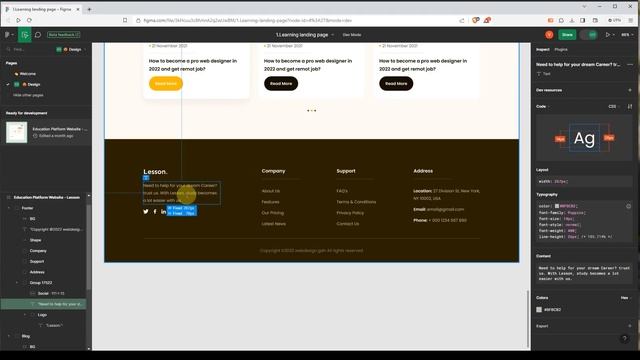Image resolution: width=640 pixels, height=360 pixels.
Task: Open a new browser tab
Action: click(x=89, y=9)
